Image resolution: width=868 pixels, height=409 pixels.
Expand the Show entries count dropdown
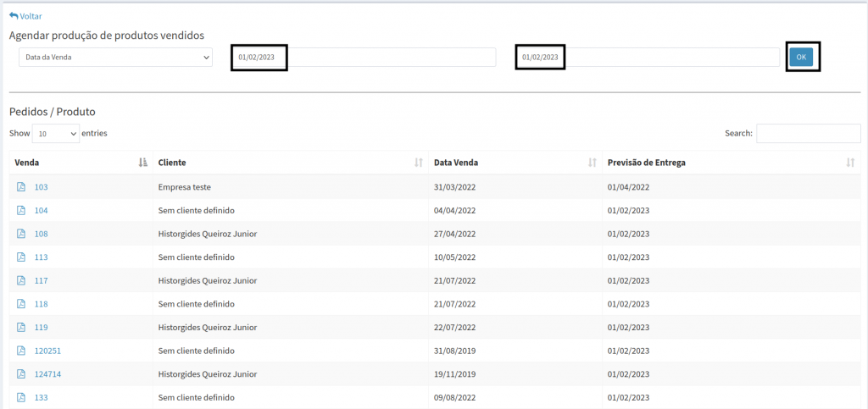55,134
